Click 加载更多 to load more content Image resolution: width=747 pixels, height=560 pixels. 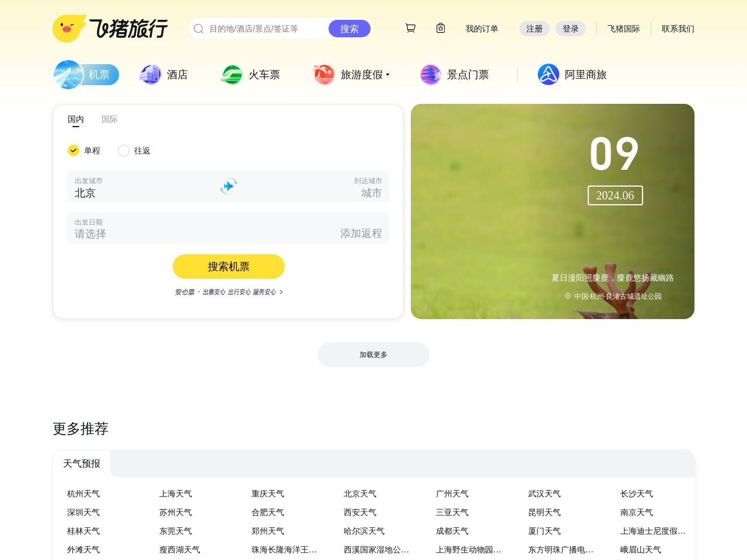(x=373, y=354)
